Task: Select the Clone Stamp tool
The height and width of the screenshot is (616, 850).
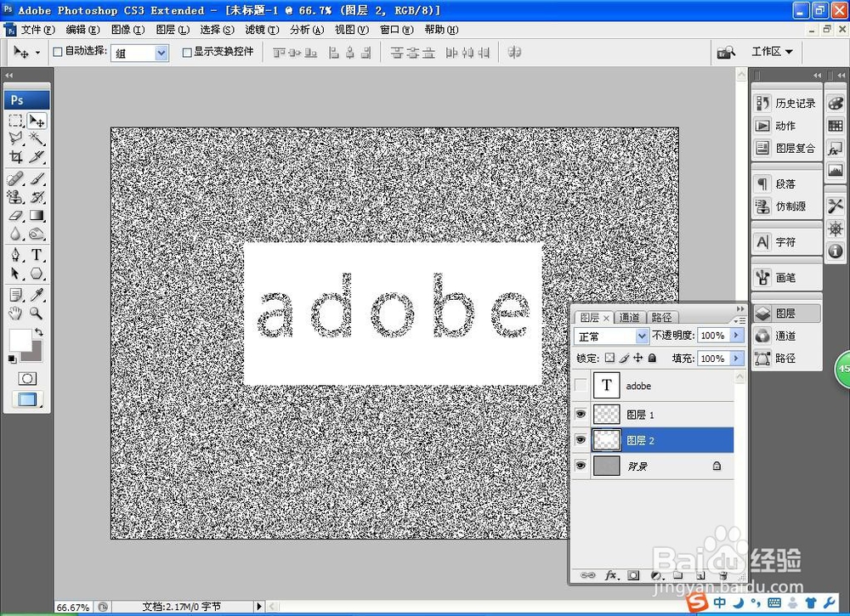Action: click(x=15, y=196)
